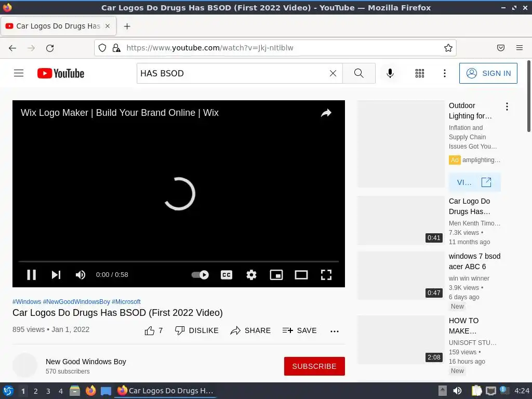This screenshot has height=399, width=532.
Task: Click the 0:41 video thumbnail
Action: [x=401, y=220]
